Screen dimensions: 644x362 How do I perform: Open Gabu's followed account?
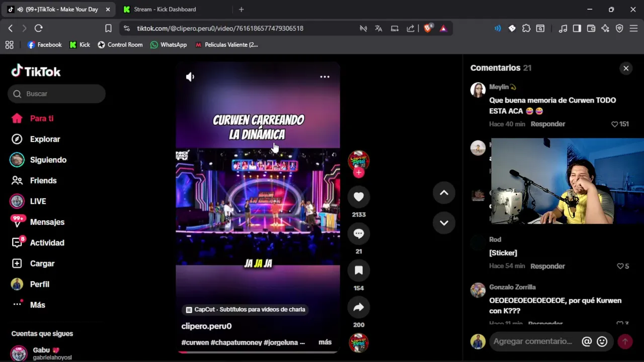(x=42, y=353)
